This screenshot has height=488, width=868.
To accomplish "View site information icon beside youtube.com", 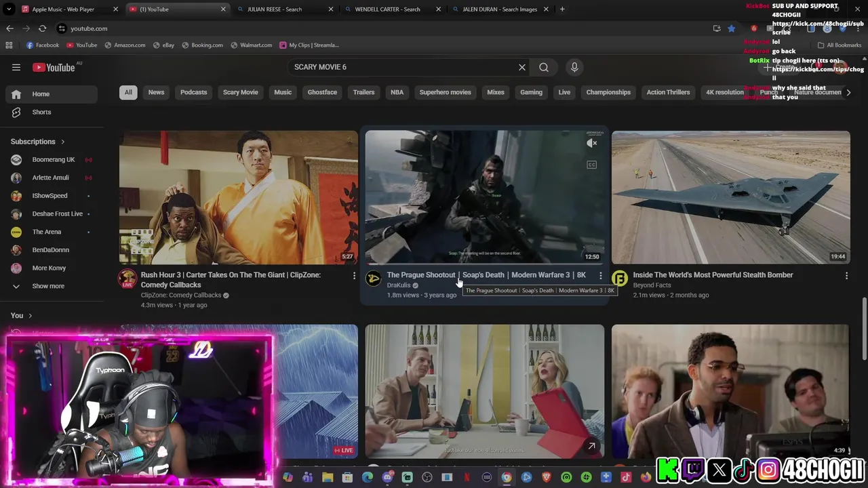I will [62, 28].
